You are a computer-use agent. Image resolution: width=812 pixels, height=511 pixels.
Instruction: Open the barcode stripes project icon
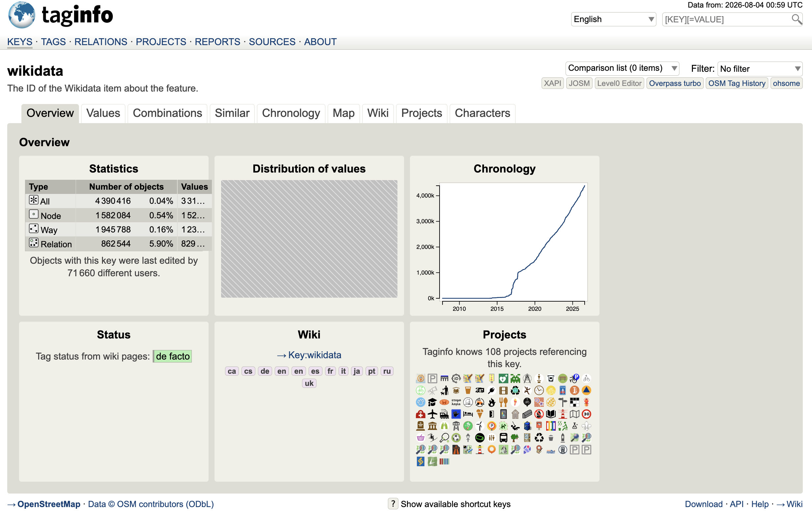pyautogui.click(x=444, y=461)
